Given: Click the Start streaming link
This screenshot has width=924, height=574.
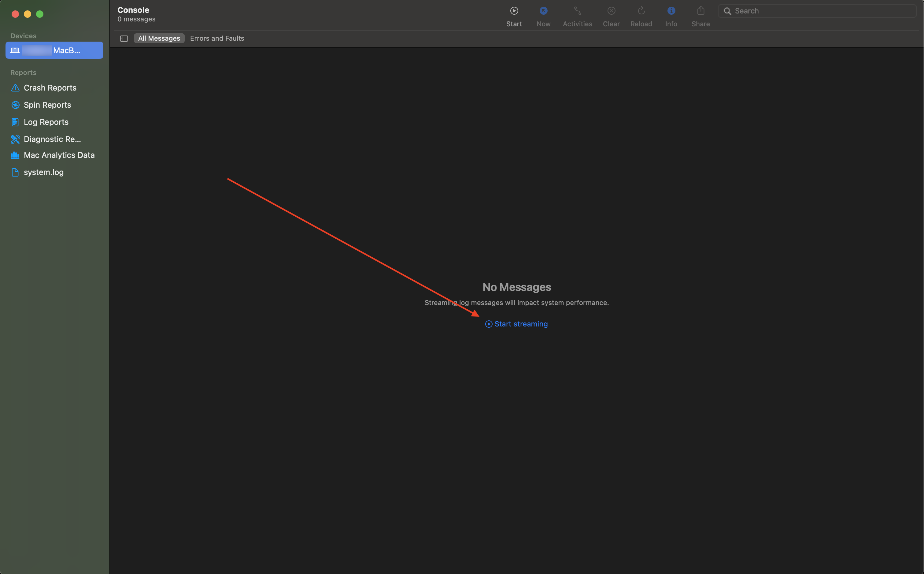Looking at the screenshot, I should tap(517, 324).
